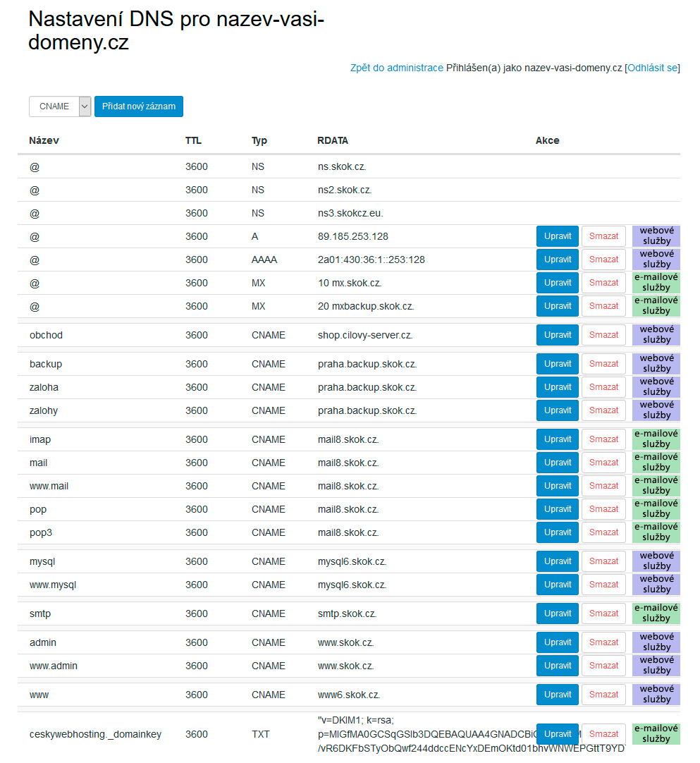Click the Přidat nový záznam button
This screenshot has width=700, height=763.
tap(139, 106)
